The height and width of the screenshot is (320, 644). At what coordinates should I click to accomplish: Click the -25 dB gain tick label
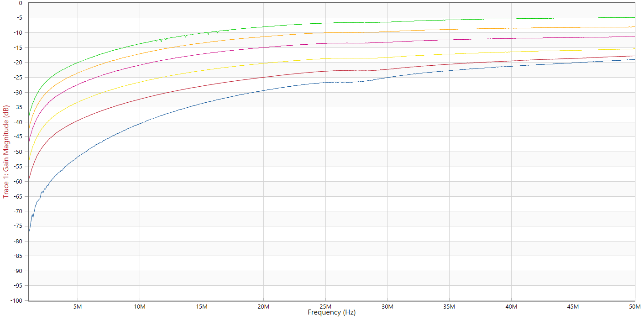click(x=17, y=77)
